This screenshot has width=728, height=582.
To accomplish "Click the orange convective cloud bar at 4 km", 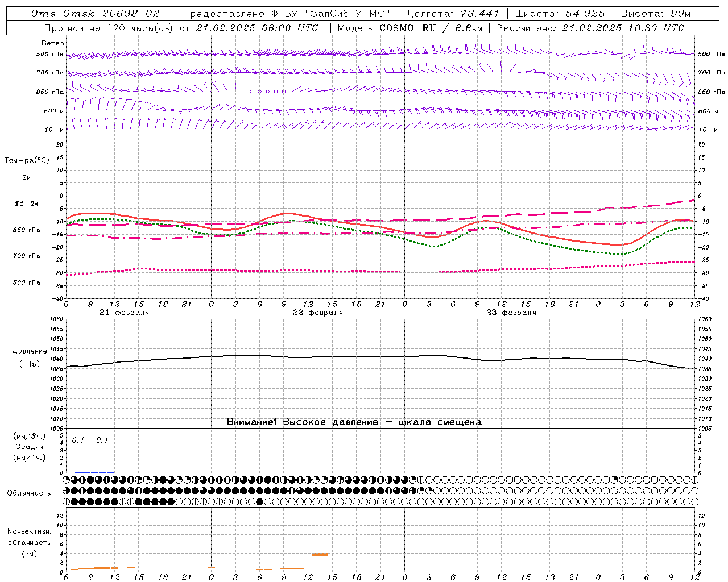I will click(320, 554).
